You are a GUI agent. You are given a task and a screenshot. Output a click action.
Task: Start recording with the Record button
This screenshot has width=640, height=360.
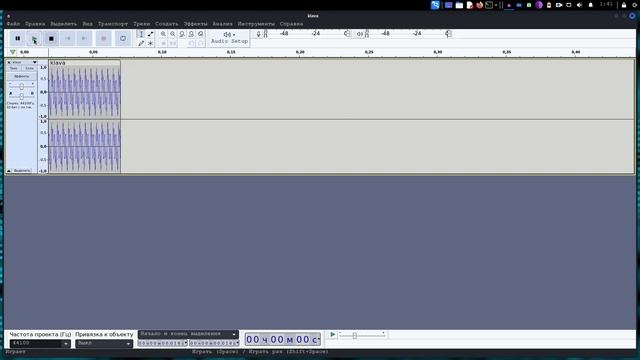pos(104,38)
